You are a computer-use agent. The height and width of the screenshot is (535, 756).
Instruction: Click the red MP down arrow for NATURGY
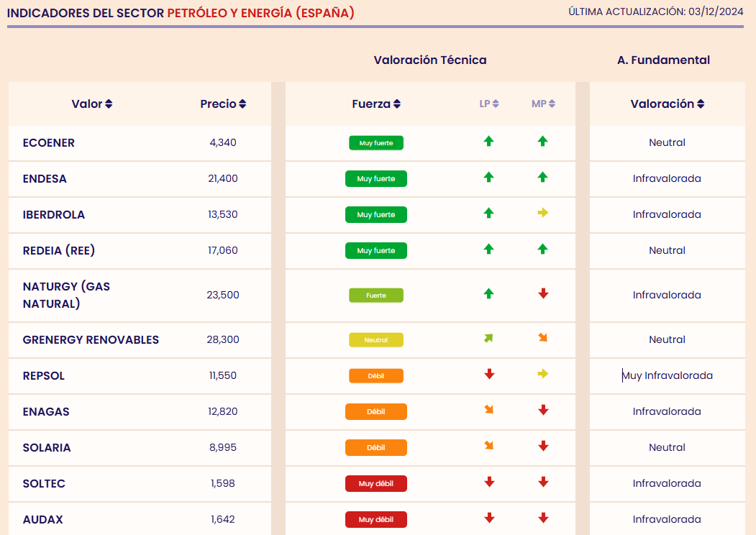543,293
